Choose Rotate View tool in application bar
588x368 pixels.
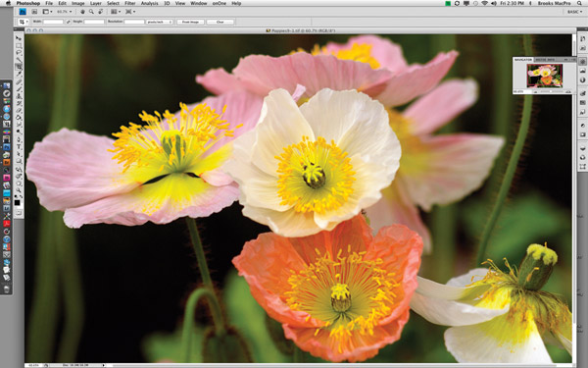click(x=100, y=12)
